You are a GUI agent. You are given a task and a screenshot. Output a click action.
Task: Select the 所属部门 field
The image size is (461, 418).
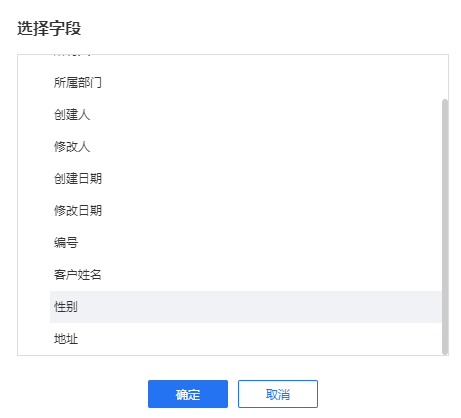pyautogui.click(x=246, y=82)
